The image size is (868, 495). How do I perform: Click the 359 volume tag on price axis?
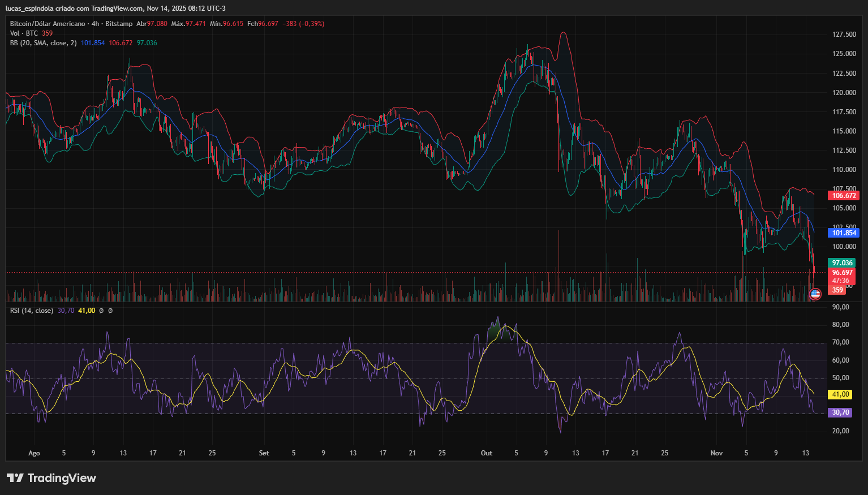(837, 290)
